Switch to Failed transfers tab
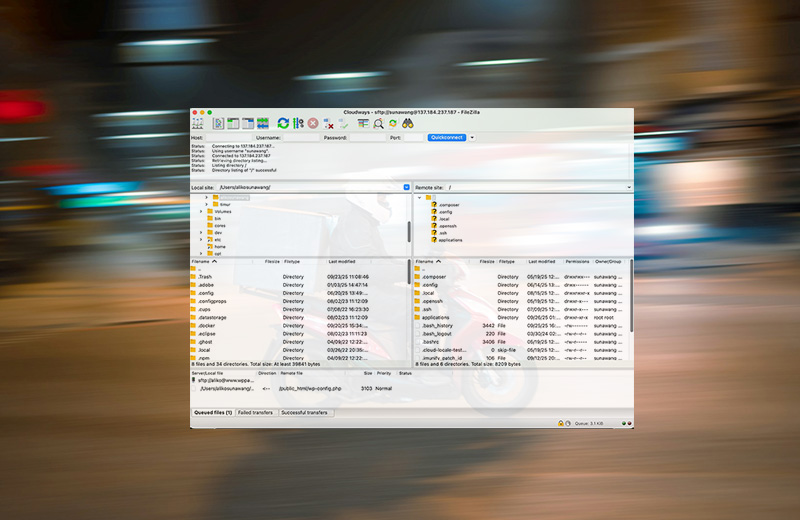Viewport: 800px width, 520px height. click(256, 412)
